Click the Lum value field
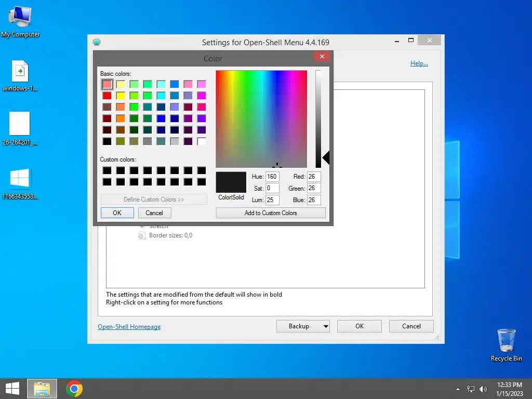Viewport: 532px width, 399px height. coord(272,200)
